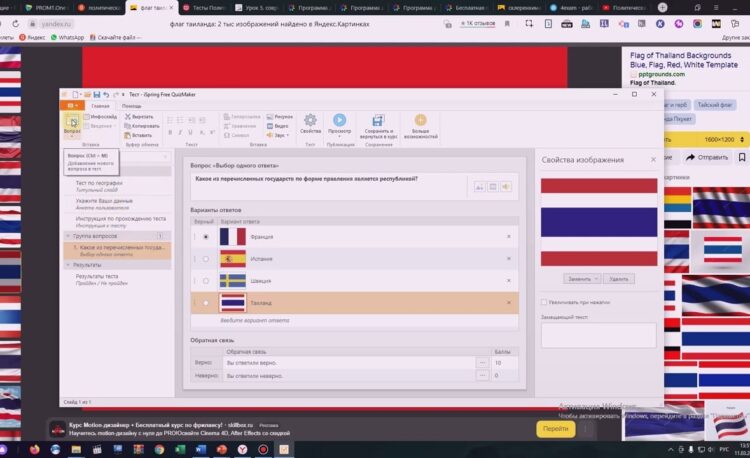Mark Испания as the correct answer
The height and width of the screenshot is (458, 750).
(206, 259)
